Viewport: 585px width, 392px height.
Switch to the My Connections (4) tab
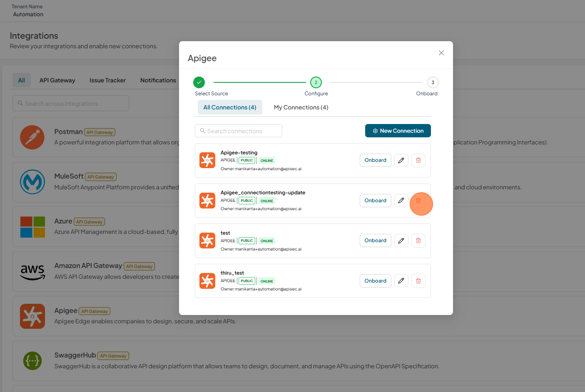click(301, 107)
